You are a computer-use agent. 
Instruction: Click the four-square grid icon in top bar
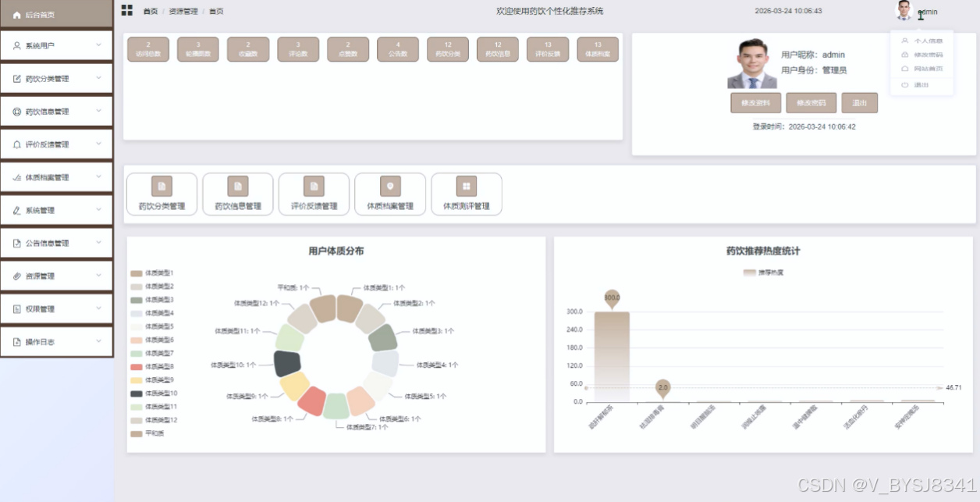click(x=126, y=10)
